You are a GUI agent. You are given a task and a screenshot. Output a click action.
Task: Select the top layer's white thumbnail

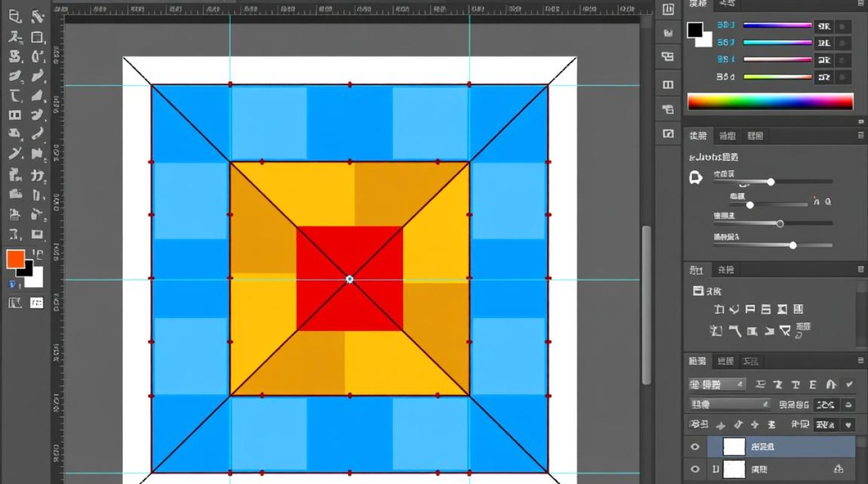pyautogui.click(x=734, y=447)
